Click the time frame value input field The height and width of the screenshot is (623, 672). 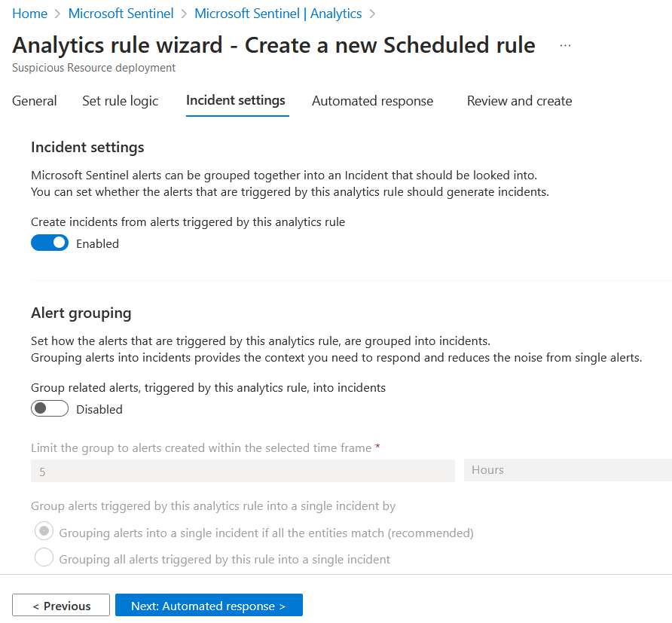coord(243,470)
